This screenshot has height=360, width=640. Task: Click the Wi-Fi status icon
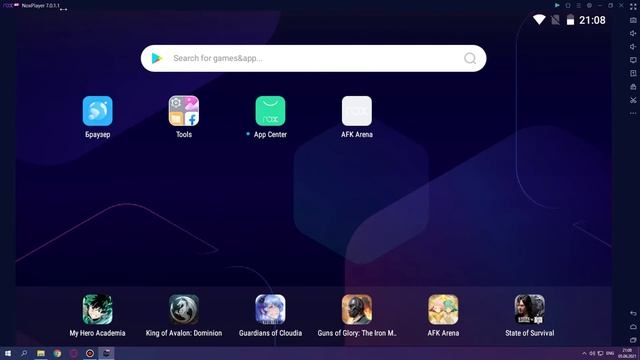[539, 20]
